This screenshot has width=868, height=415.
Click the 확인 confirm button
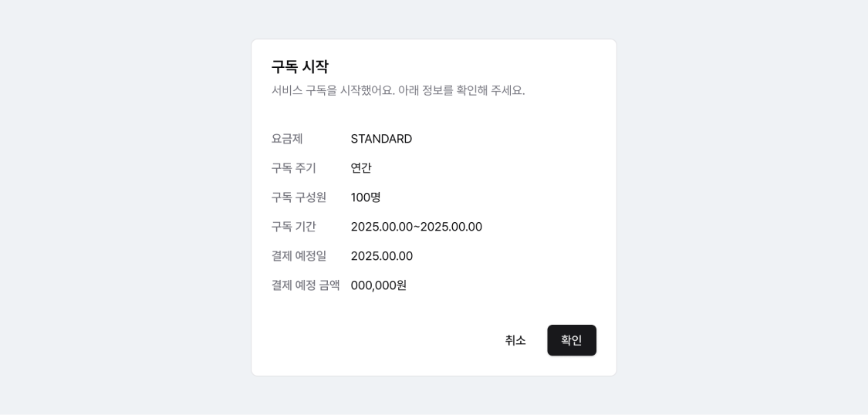[x=571, y=340]
